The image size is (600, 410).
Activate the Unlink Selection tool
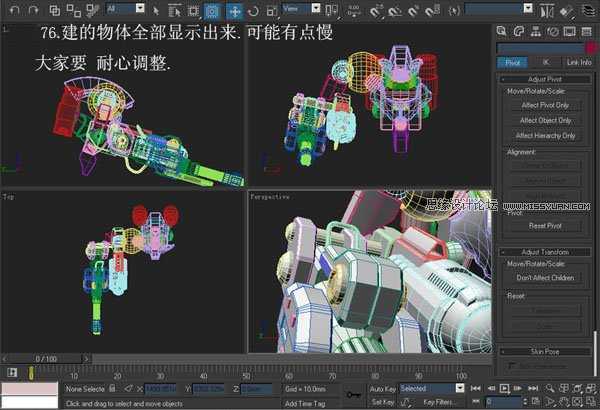(x=73, y=10)
